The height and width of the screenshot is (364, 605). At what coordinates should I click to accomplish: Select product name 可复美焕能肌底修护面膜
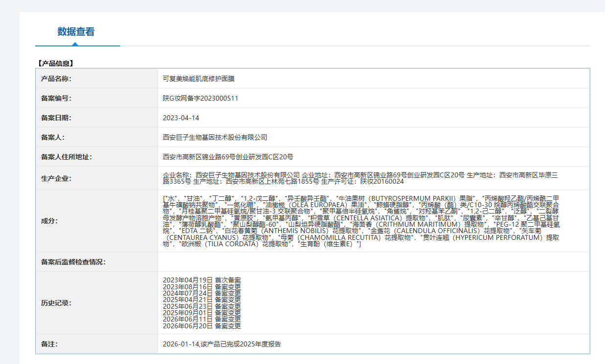(x=199, y=79)
